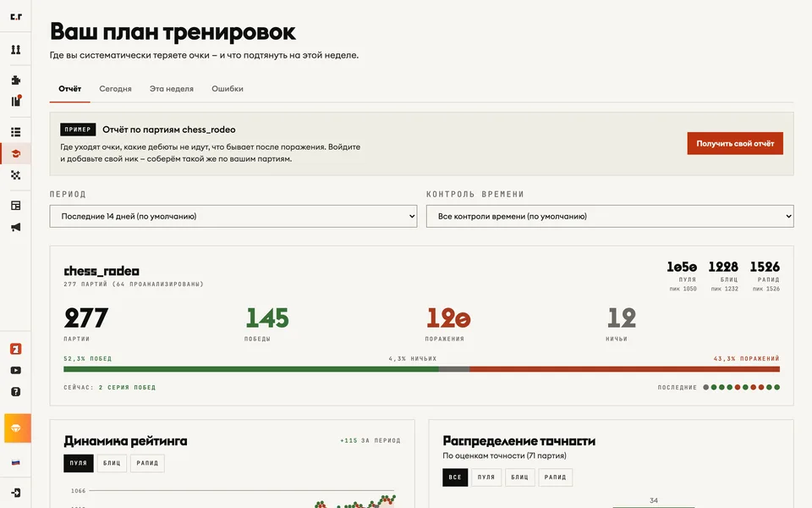Click the 1228 Блиц rating

[x=723, y=267]
